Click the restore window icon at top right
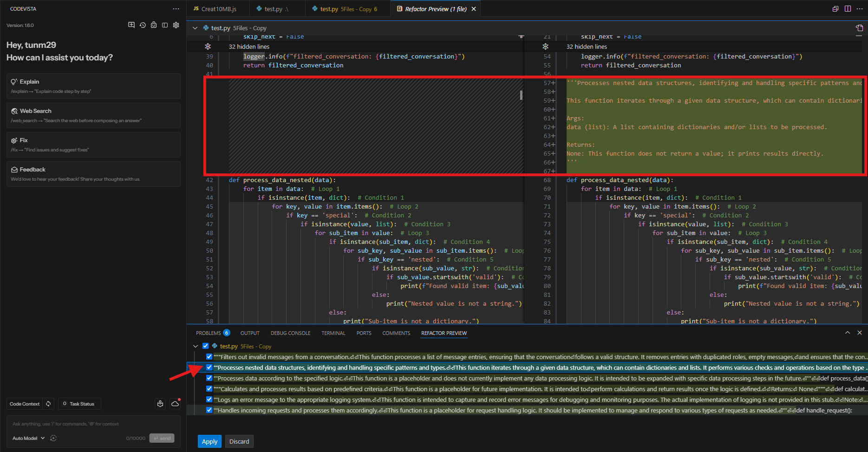The width and height of the screenshot is (868, 452). [835, 9]
